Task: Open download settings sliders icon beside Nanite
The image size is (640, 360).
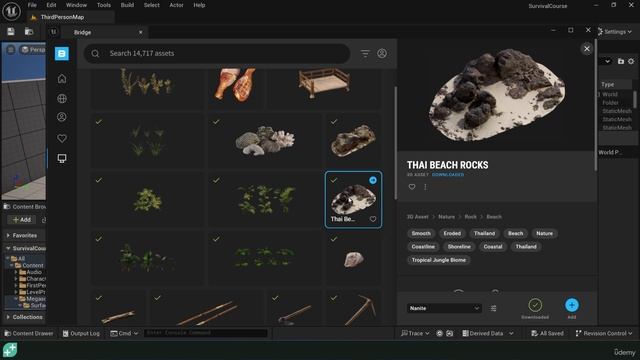Action: tap(493, 308)
